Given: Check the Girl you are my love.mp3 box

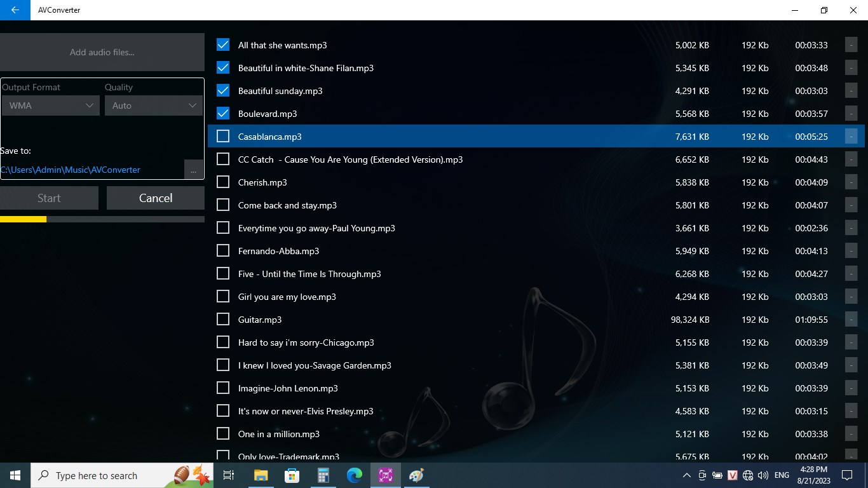Looking at the screenshot, I should pos(223,297).
